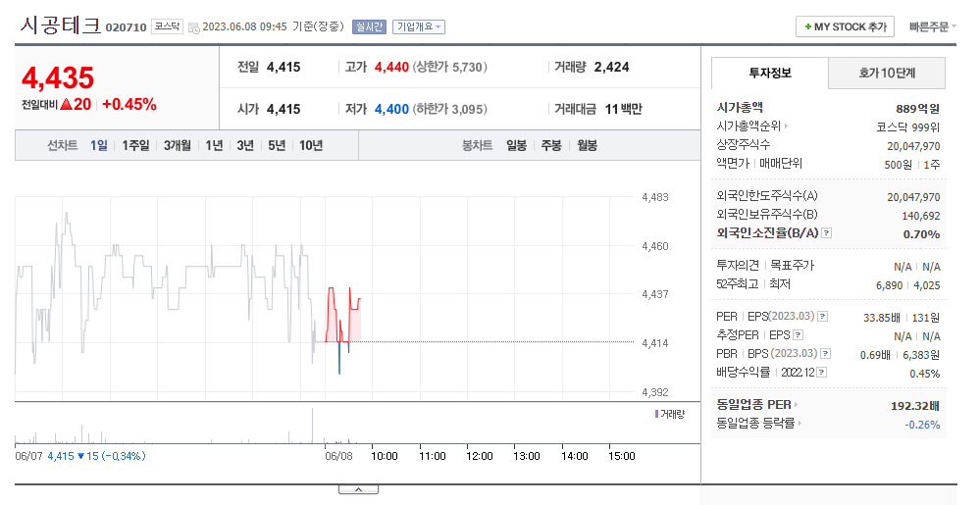Click ranking value 코스닥 999위
980x505 pixels.
coord(908,127)
